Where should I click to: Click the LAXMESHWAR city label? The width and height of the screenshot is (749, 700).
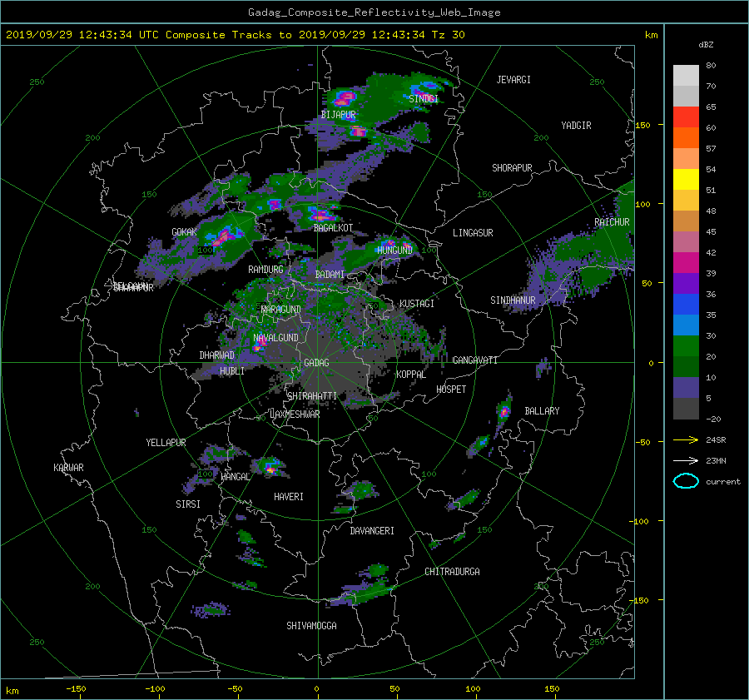(x=295, y=415)
